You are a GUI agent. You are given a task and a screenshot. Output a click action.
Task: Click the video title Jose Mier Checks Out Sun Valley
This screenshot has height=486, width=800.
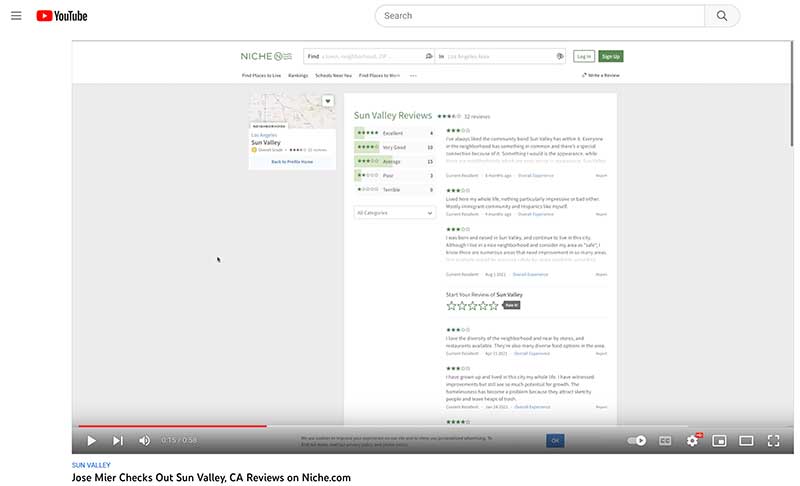(211, 478)
